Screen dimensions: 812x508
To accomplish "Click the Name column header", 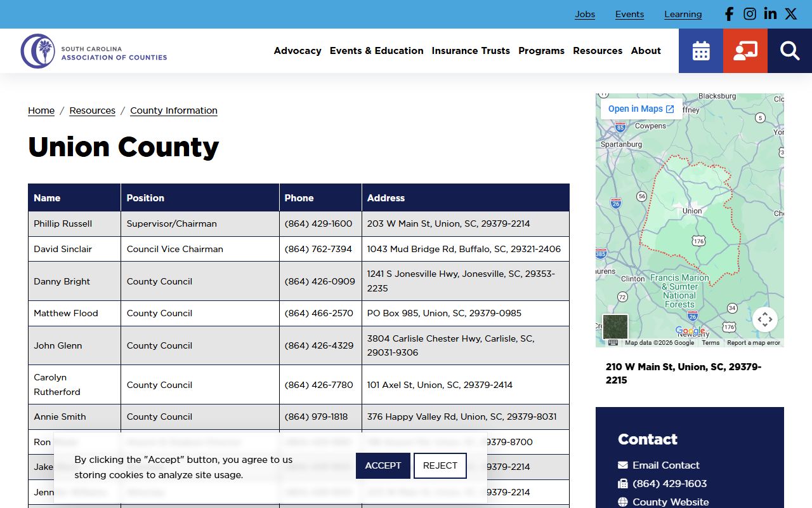I will 75,198.
